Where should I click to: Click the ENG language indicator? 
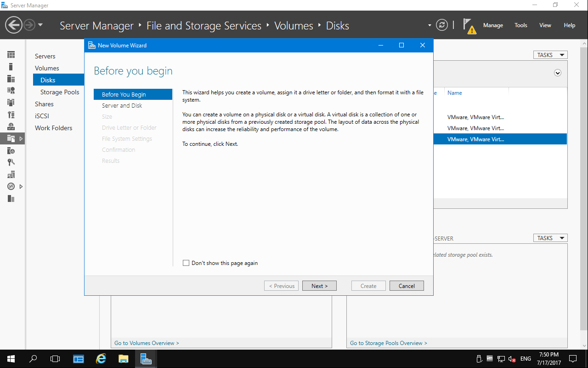tap(526, 358)
